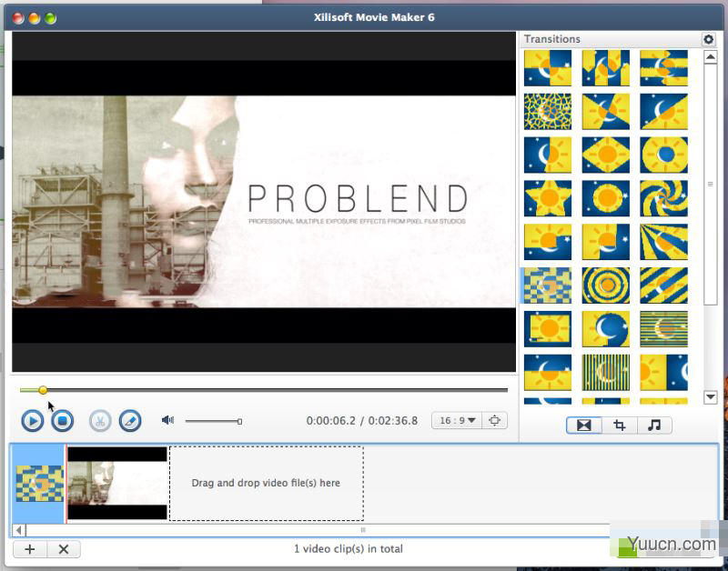Remove clip with the X button
This screenshot has height=571, width=728.
pos(63,549)
